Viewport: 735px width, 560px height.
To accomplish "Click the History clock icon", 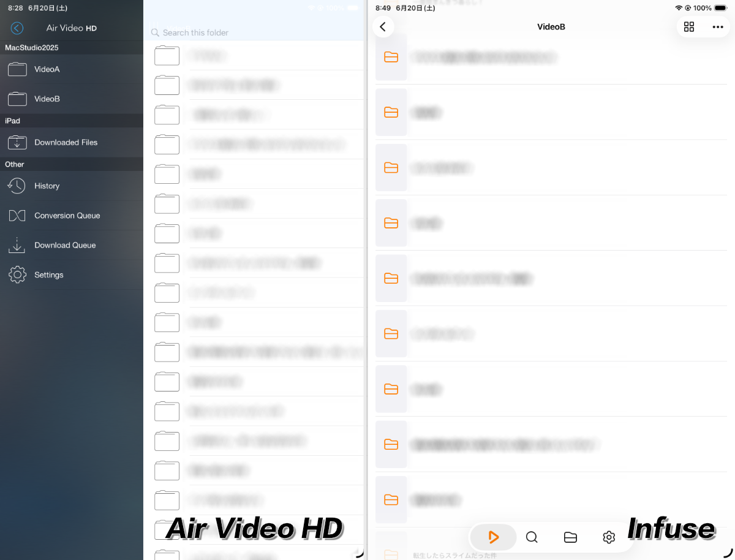I will point(17,186).
